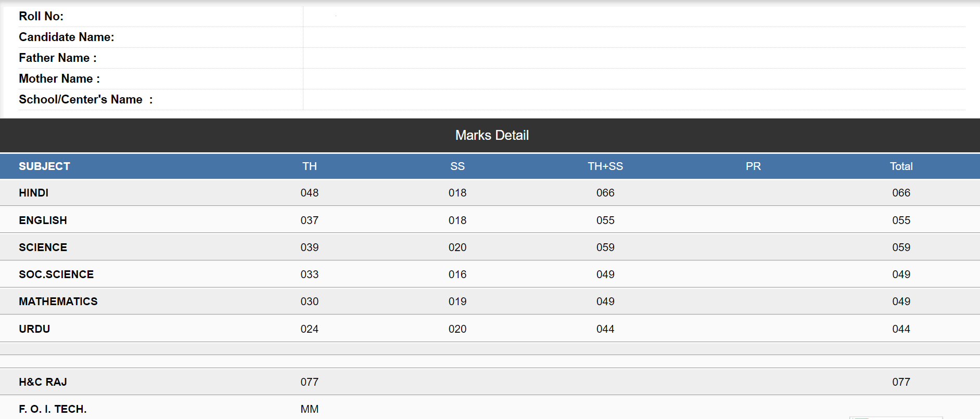Select the H&C RAJ row label
The height and width of the screenshot is (419, 980).
43,382
